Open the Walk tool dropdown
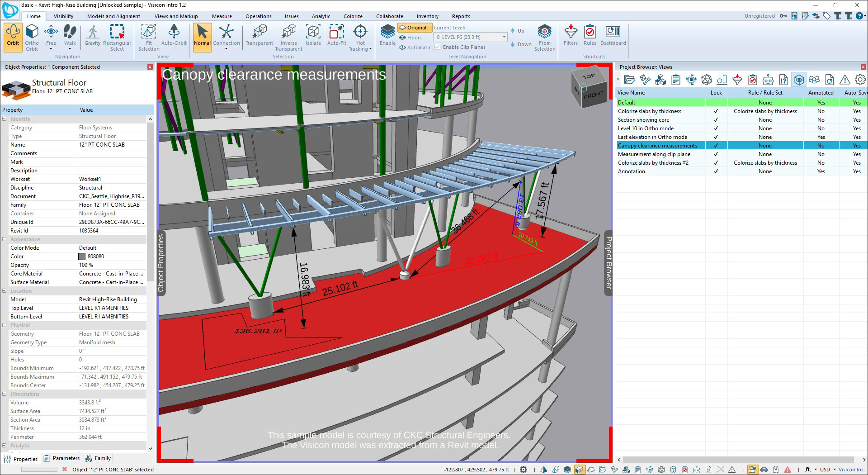Image resolution: width=868 pixels, height=475 pixels. (70, 49)
